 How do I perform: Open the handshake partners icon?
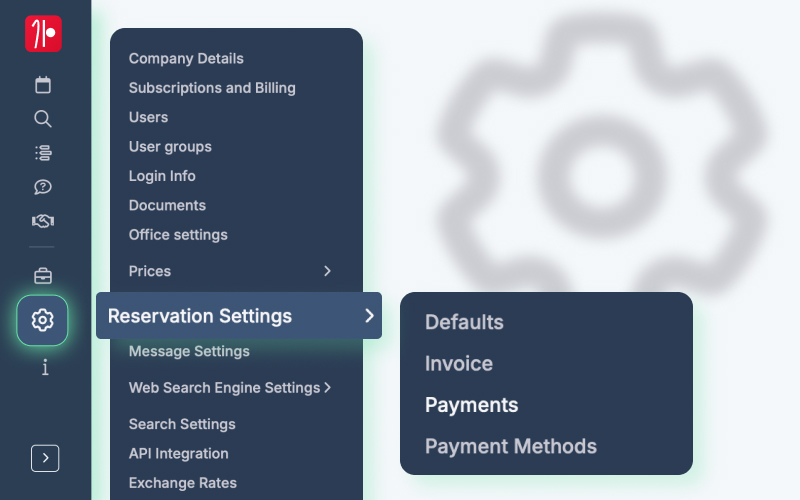[43, 221]
